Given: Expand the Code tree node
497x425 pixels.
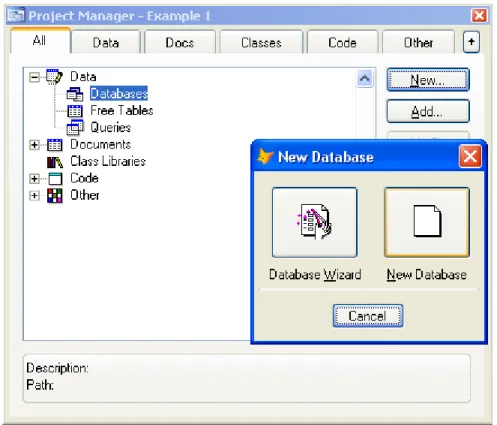Looking at the screenshot, I should [x=34, y=179].
